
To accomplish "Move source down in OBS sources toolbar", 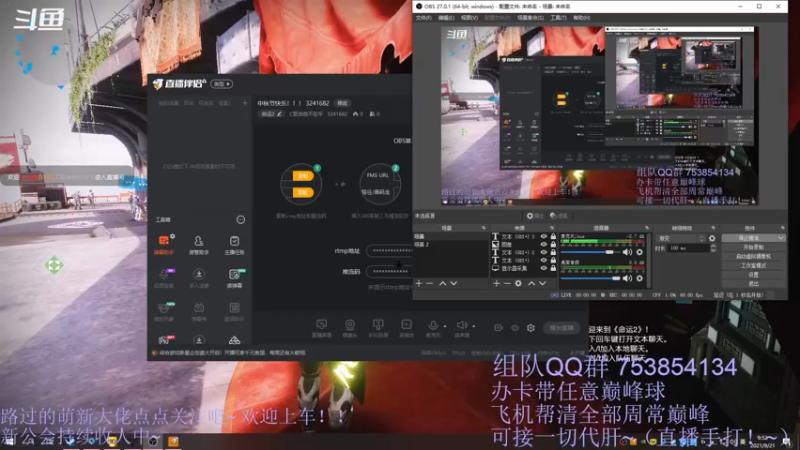I will point(542,283).
